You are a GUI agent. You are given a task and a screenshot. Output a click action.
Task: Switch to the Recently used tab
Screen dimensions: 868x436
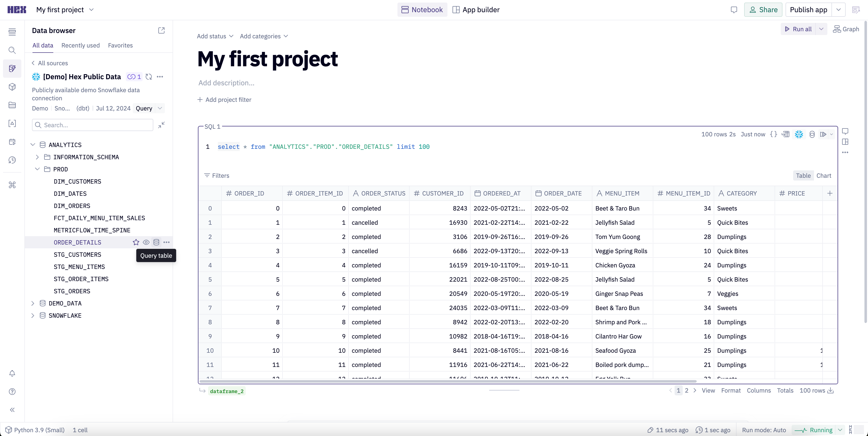pos(80,45)
